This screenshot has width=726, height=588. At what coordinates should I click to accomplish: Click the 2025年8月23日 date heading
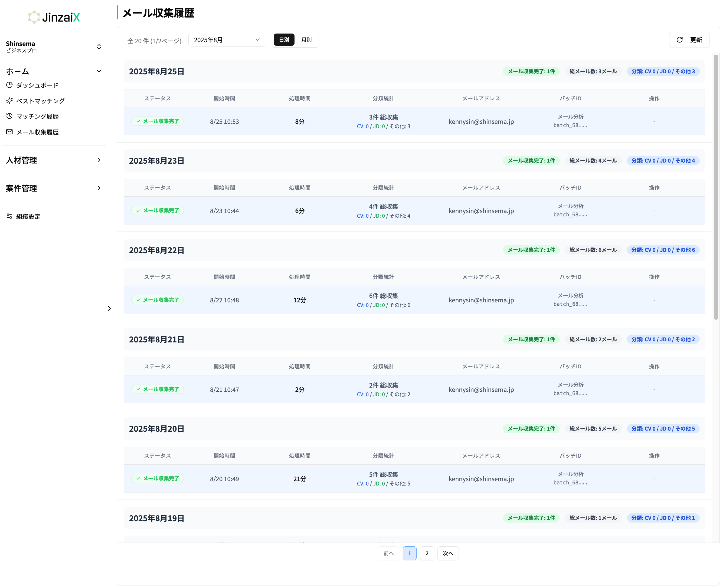coord(156,161)
